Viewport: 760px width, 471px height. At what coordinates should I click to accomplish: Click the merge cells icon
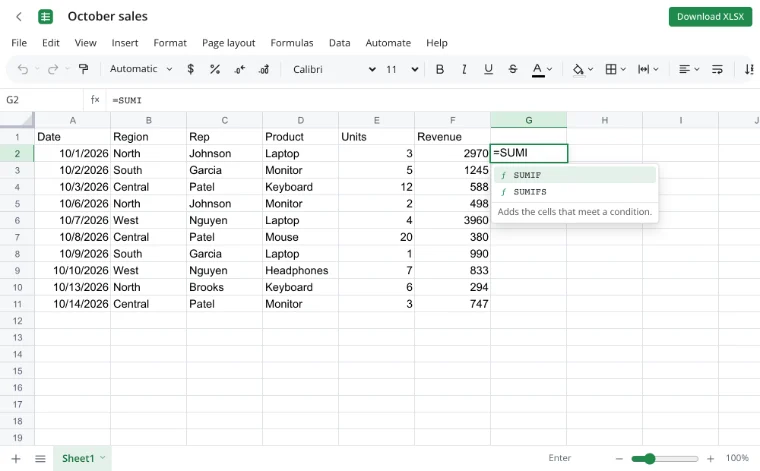pyautogui.click(x=643, y=69)
